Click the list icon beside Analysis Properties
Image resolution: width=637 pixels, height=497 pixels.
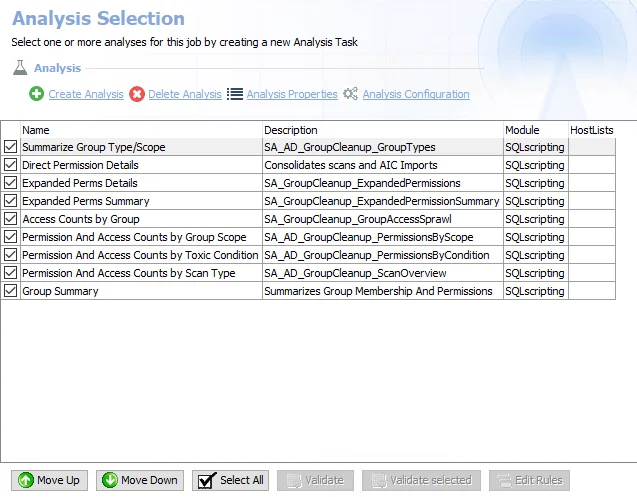(x=235, y=94)
